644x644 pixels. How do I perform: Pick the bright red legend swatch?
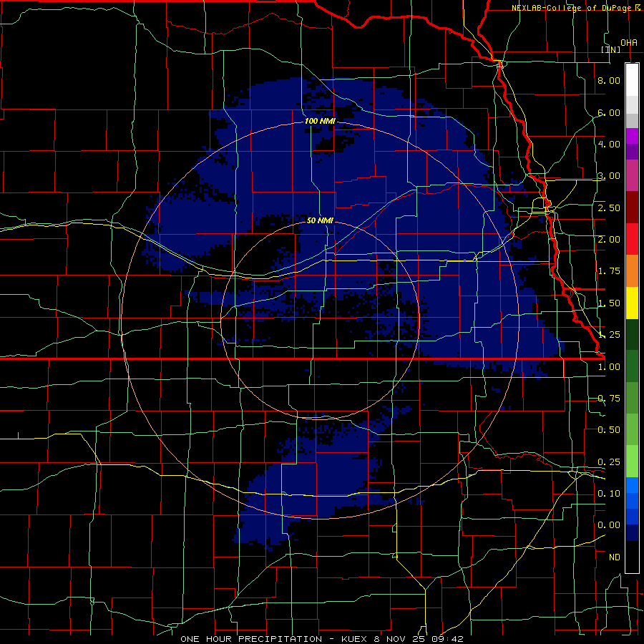coord(632,240)
